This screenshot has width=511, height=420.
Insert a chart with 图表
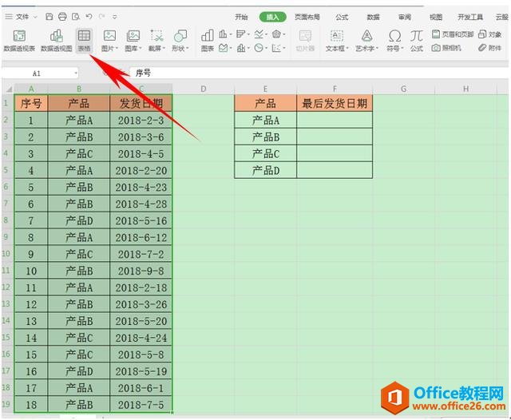click(x=208, y=41)
